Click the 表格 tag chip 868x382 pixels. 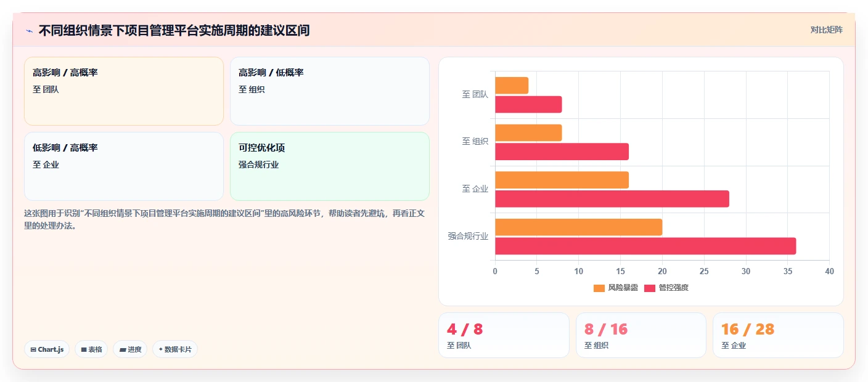[91, 349]
